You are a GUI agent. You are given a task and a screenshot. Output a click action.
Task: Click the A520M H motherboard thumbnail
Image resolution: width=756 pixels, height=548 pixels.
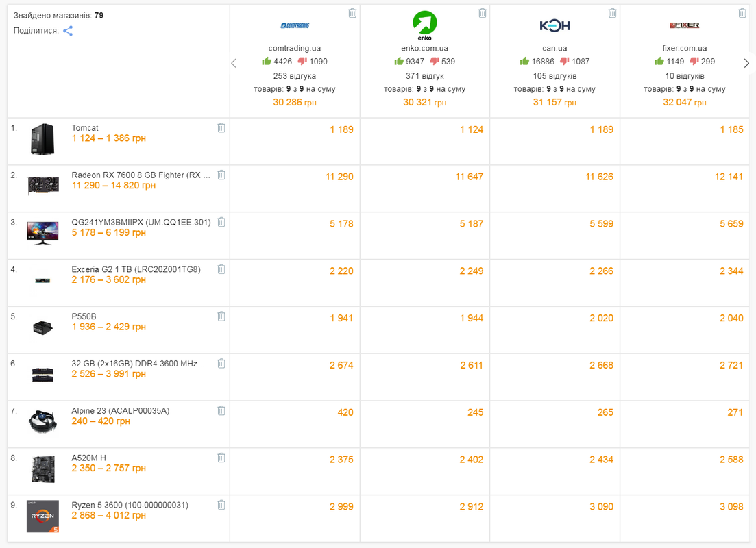click(43, 469)
